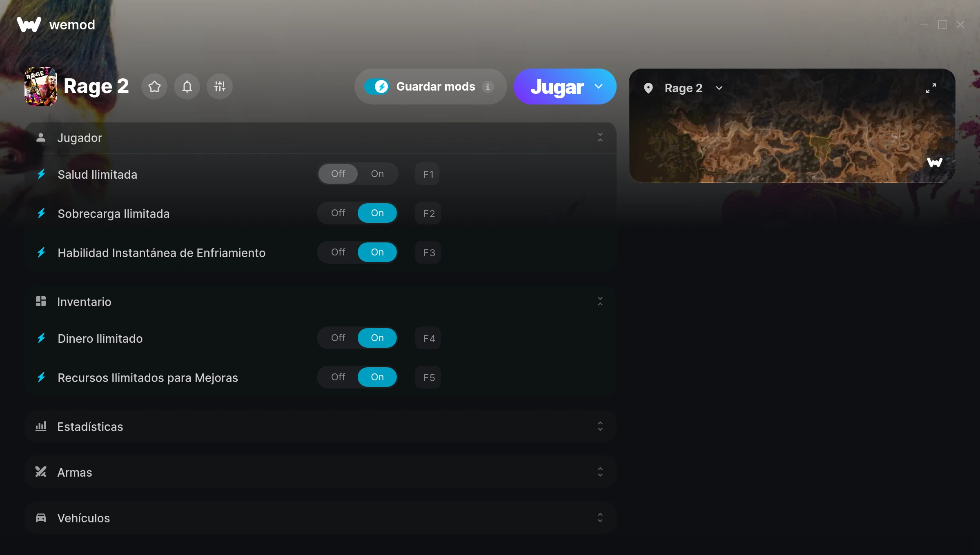Turn off Dinero Ilimitado

pos(338,338)
